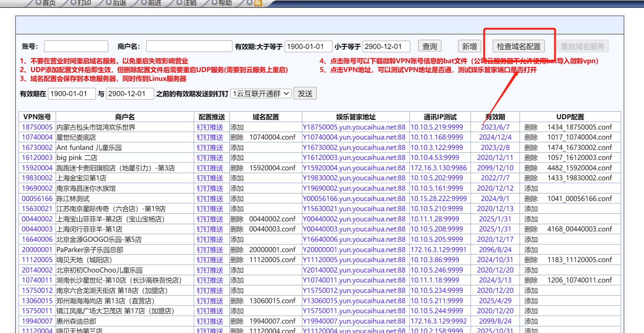The width and height of the screenshot is (644, 333).
Task: Add UDP config for 惠州森迪总部 row
Action: (x=531, y=321)
